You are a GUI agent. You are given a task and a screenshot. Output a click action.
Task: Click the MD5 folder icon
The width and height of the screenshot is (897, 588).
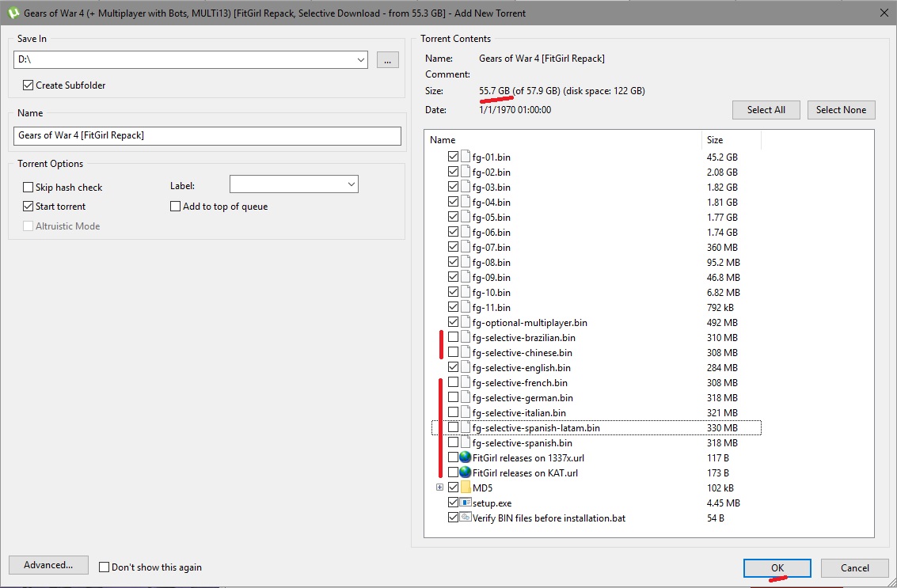point(466,487)
